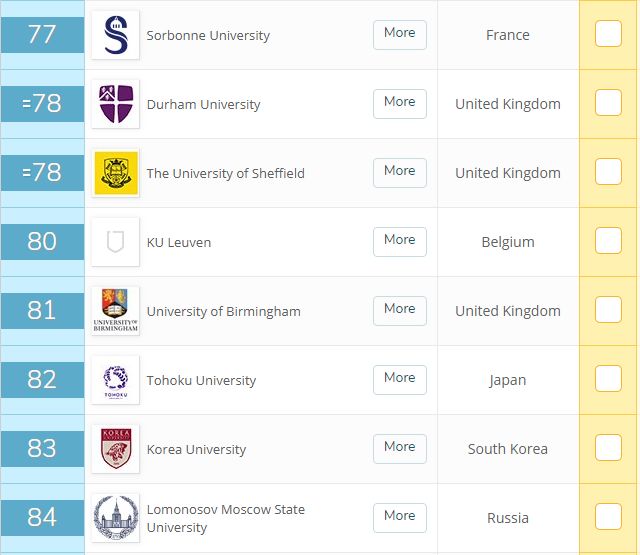640x555 pixels.
Task: Enable the checkbox for Lomonosov Moscow State University
Action: coord(608,517)
